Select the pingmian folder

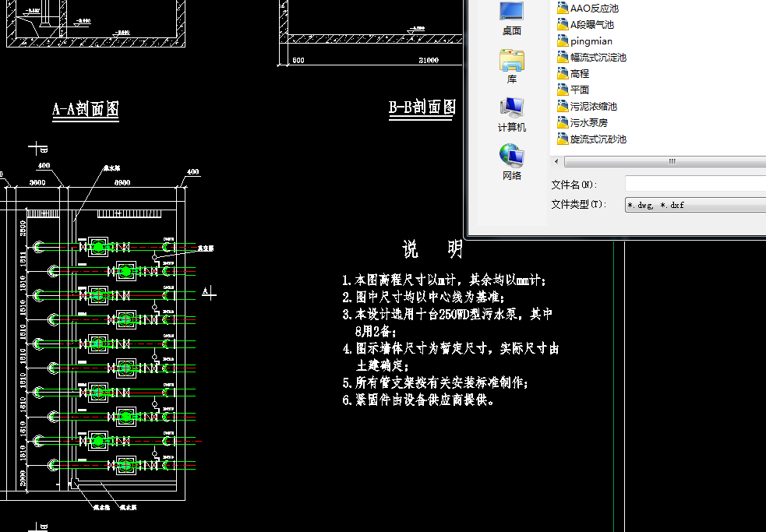point(585,41)
